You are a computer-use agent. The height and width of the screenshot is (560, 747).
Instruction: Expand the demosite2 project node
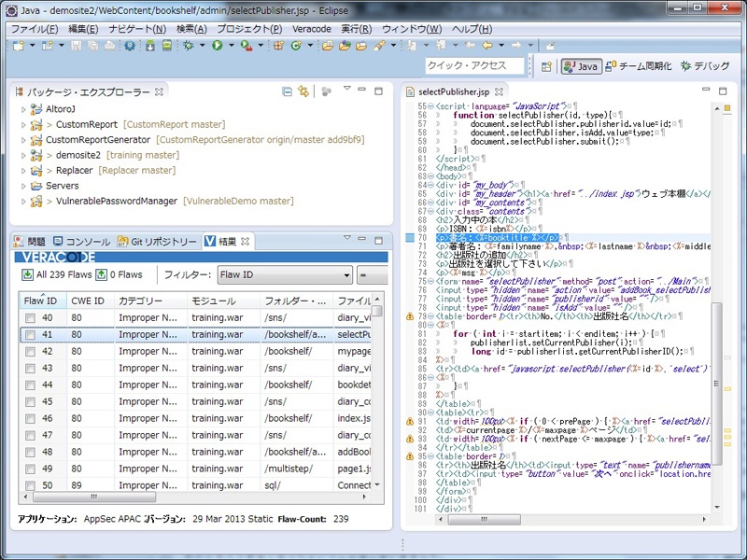tap(23, 155)
